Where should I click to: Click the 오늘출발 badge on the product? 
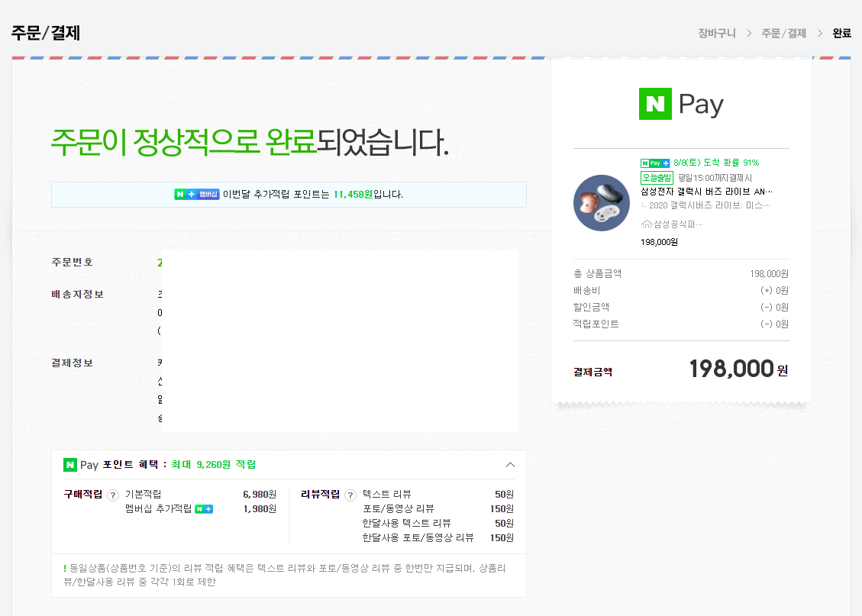tap(657, 178)
